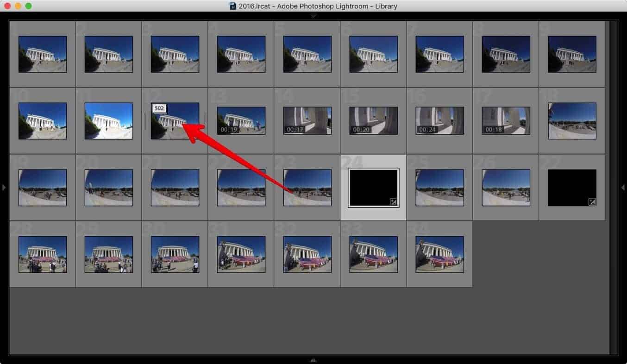The image size is (627, 364).
Task: Select the crowd photo in grid cell 30
Action: (175, 254)
